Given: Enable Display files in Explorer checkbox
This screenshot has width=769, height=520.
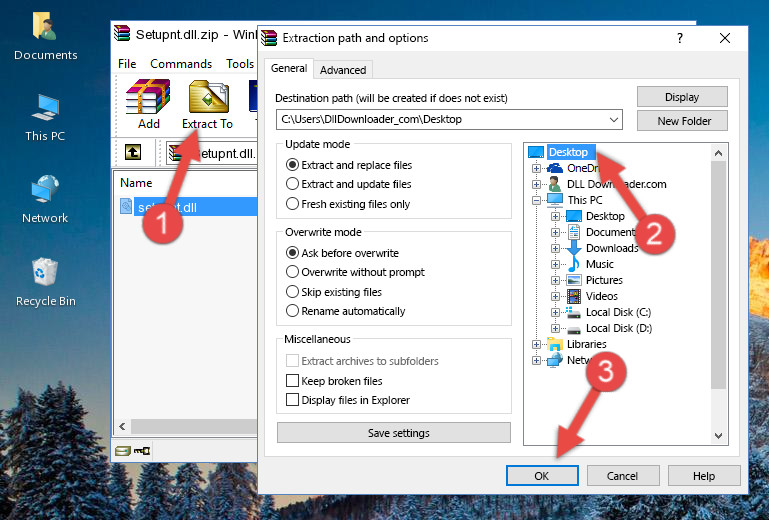Looking at the screenshot, I should [x=292, y=400].
